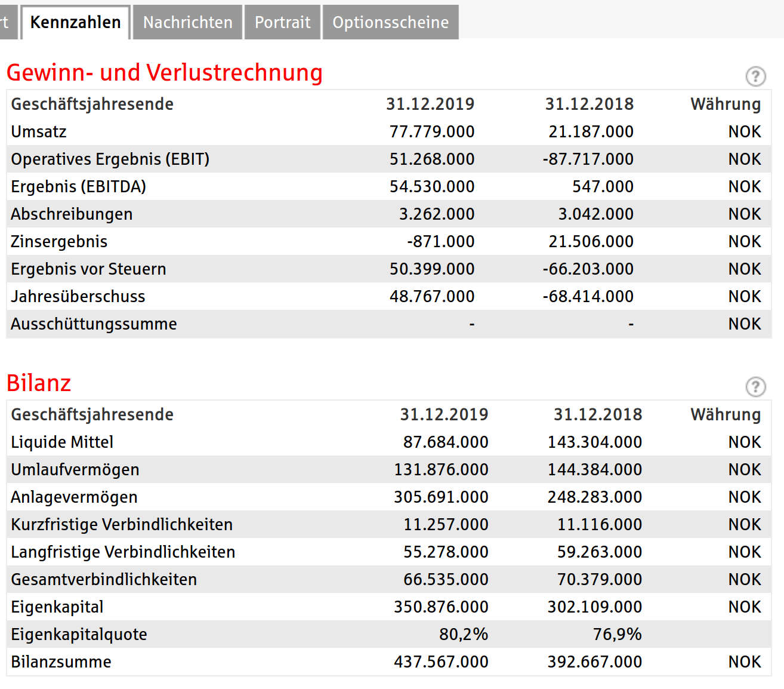Click the Währung column header
The height and width of the screenshot is (689, 784).
(x=726, y=103)
